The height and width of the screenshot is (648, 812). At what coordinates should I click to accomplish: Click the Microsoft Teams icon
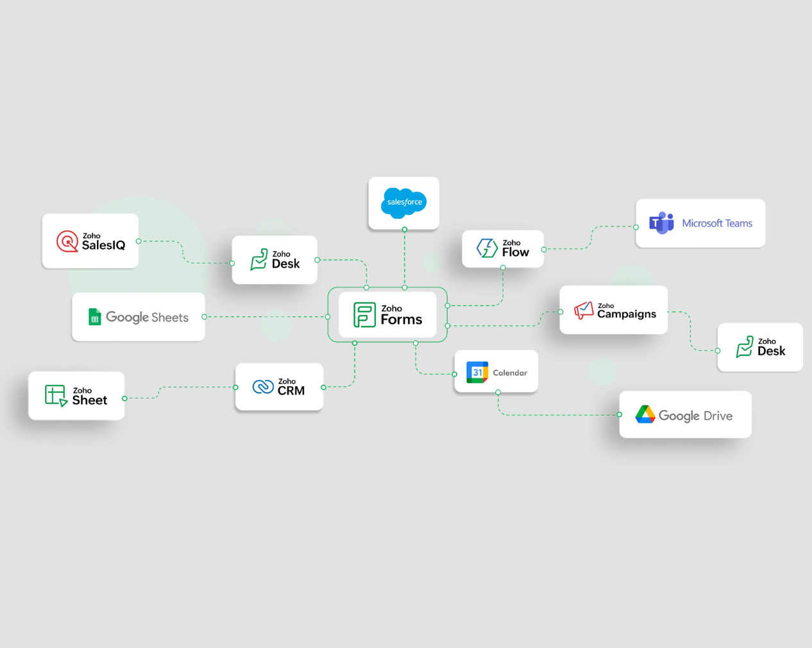point(661,223)
